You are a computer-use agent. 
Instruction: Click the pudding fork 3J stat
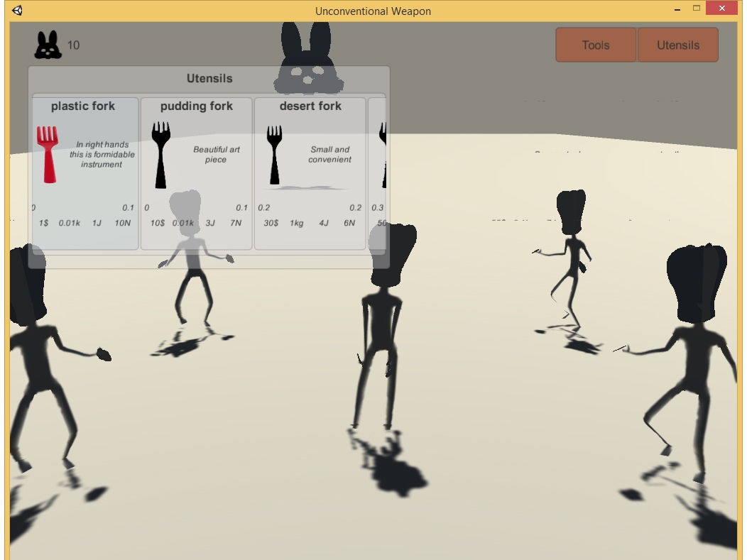click(210, 223)
